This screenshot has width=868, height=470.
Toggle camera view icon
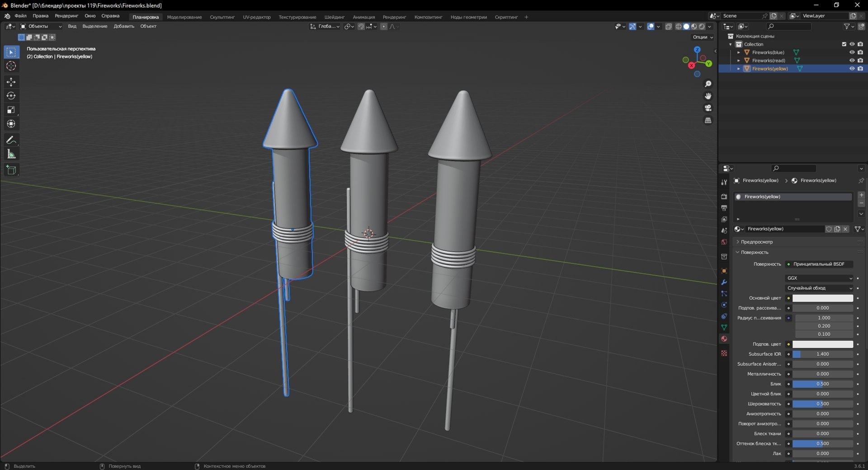pos(708,108)
